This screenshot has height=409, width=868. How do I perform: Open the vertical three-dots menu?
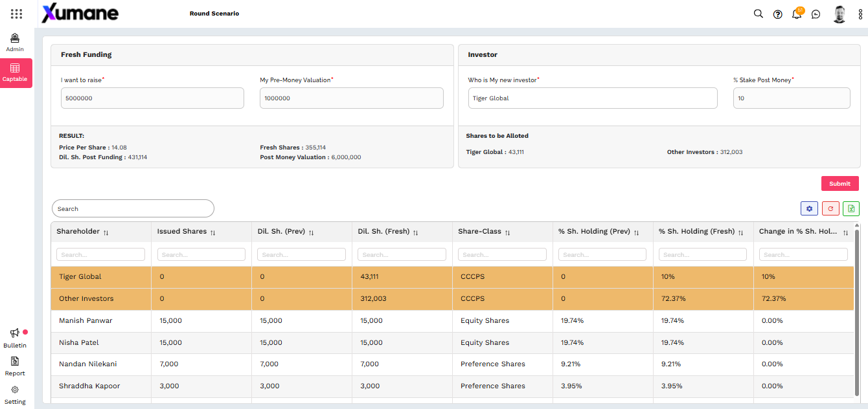(x=861, y=14)
